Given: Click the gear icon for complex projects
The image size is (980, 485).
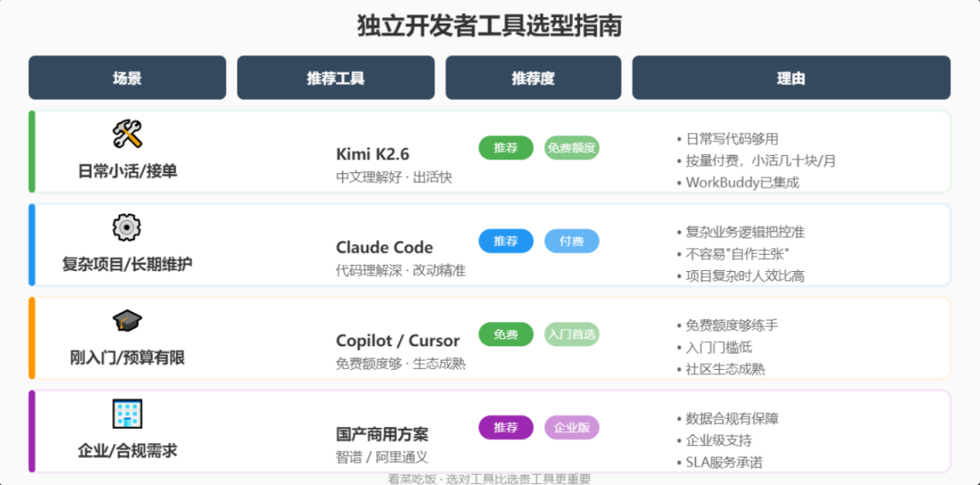Looking at the screenshot, I should (x=127, y=228).
